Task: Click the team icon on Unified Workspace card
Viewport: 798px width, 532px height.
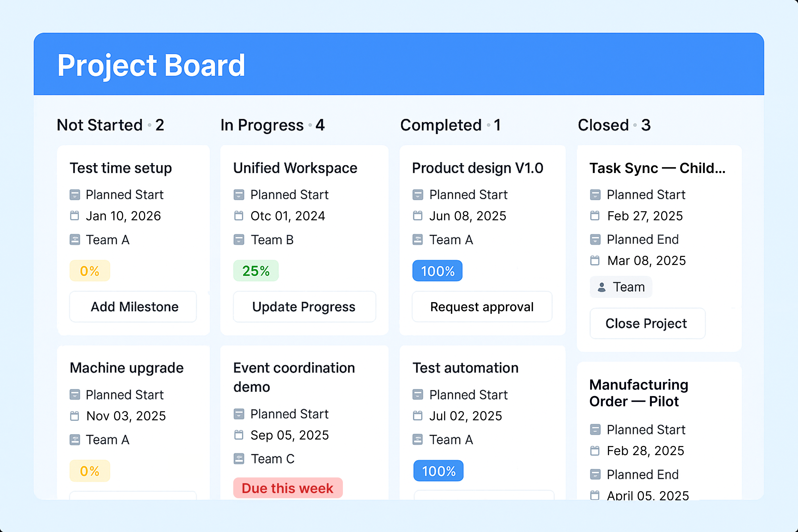Action: (239, 240)
